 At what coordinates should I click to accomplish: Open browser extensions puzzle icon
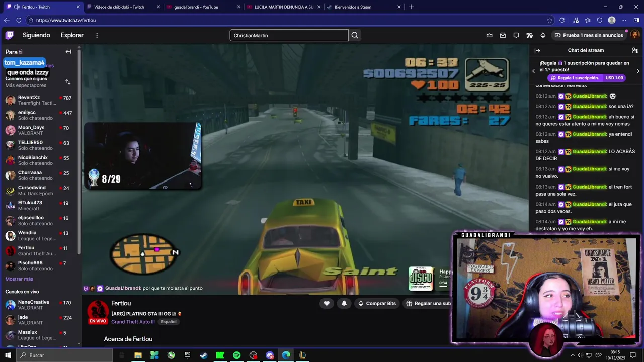[x=562, y=20]
